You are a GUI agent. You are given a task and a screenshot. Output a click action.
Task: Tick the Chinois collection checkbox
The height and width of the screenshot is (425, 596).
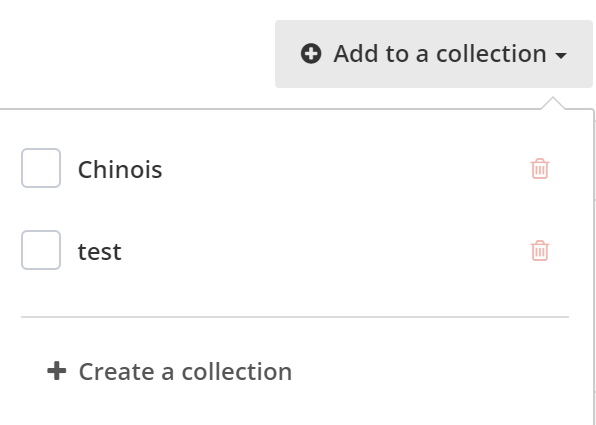(41, 168)
